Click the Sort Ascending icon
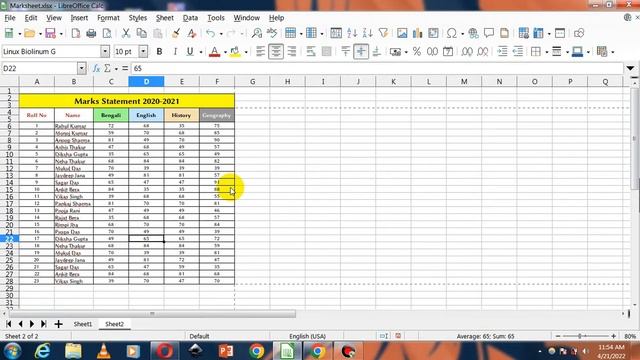 352,33
